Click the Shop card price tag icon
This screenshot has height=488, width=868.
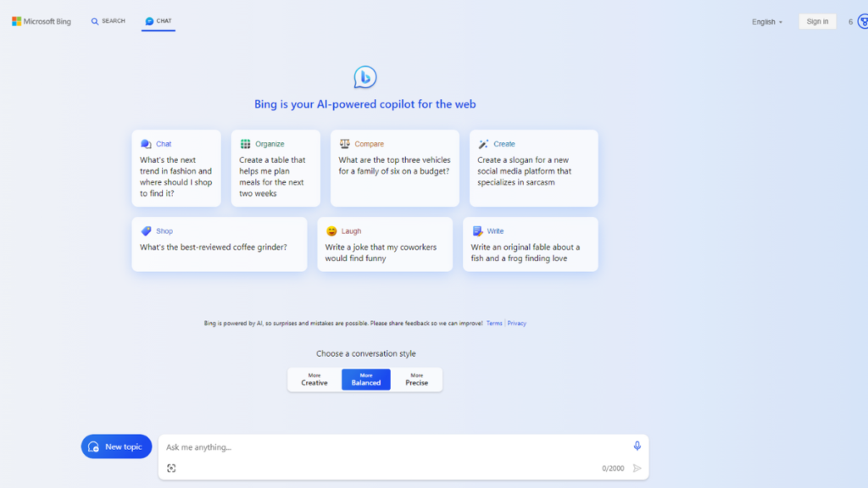click(x=146, y=230)
